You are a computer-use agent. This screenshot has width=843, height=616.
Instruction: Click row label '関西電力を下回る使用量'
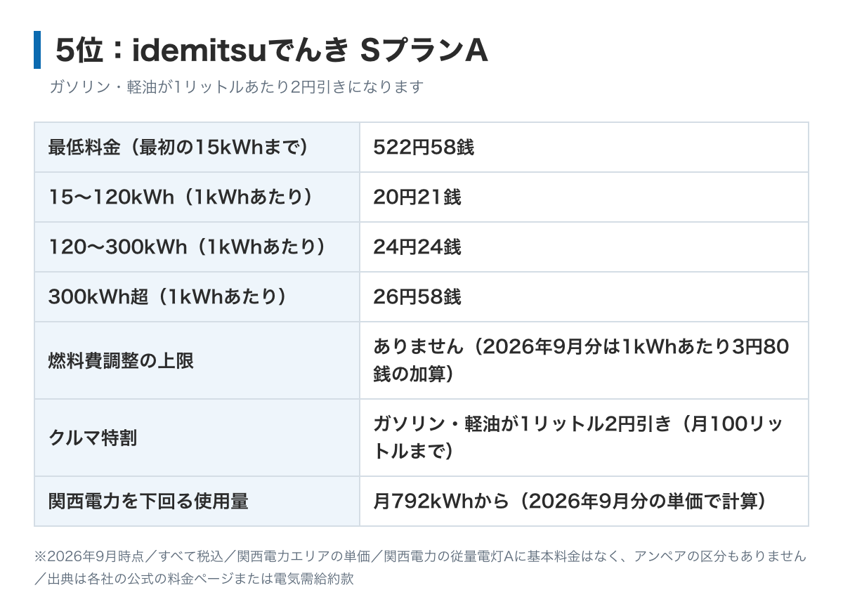[x=148, y=502]
